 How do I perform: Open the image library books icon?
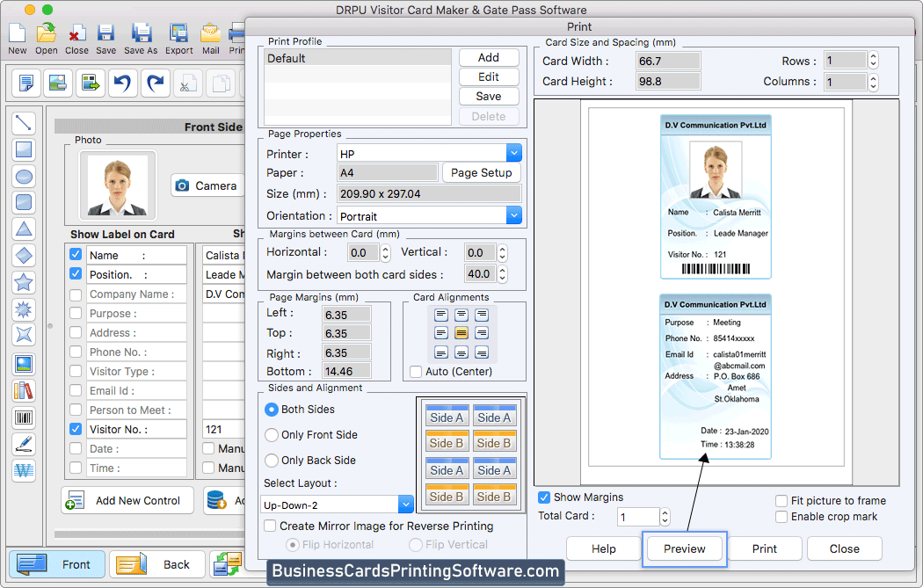click(x=24, y=391)
